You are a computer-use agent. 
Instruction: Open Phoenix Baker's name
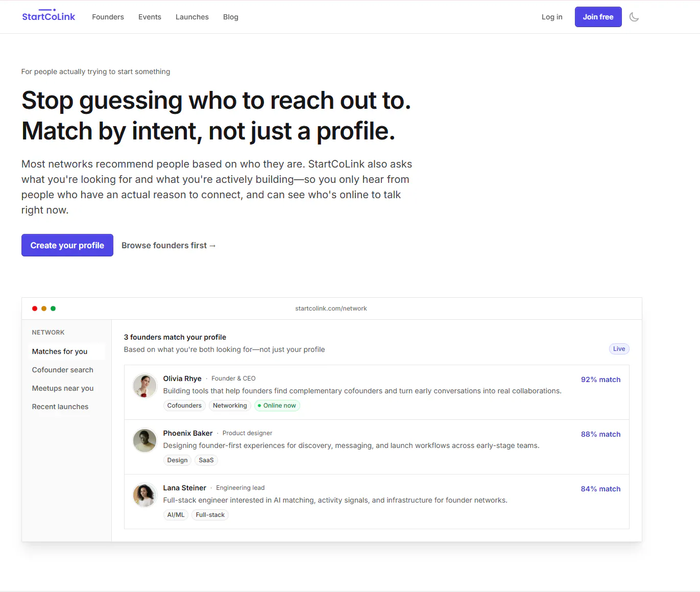tap(188, 433)
